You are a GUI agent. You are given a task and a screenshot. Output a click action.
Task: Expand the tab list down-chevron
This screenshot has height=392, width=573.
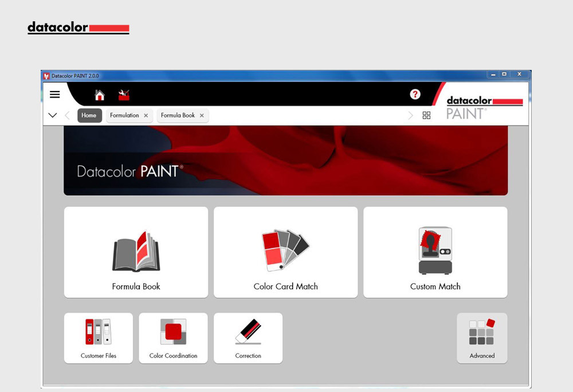(53, 115)
